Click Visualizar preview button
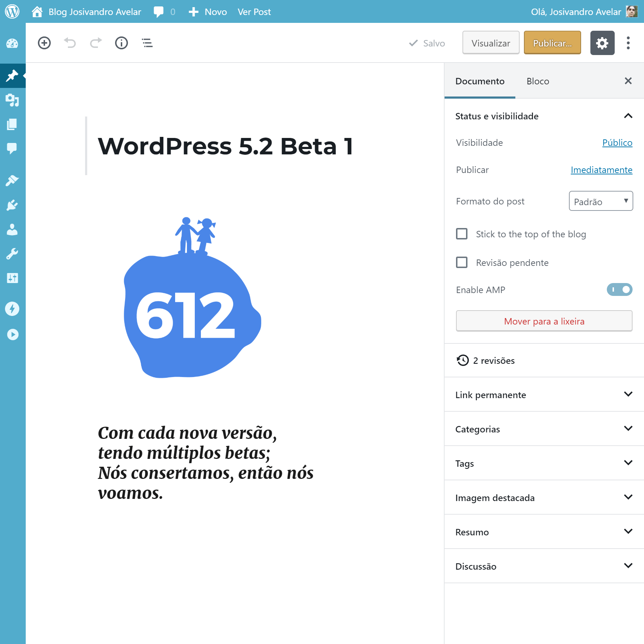Image resolution: width=644 pixels, height=644 pixels. point(491,43)
